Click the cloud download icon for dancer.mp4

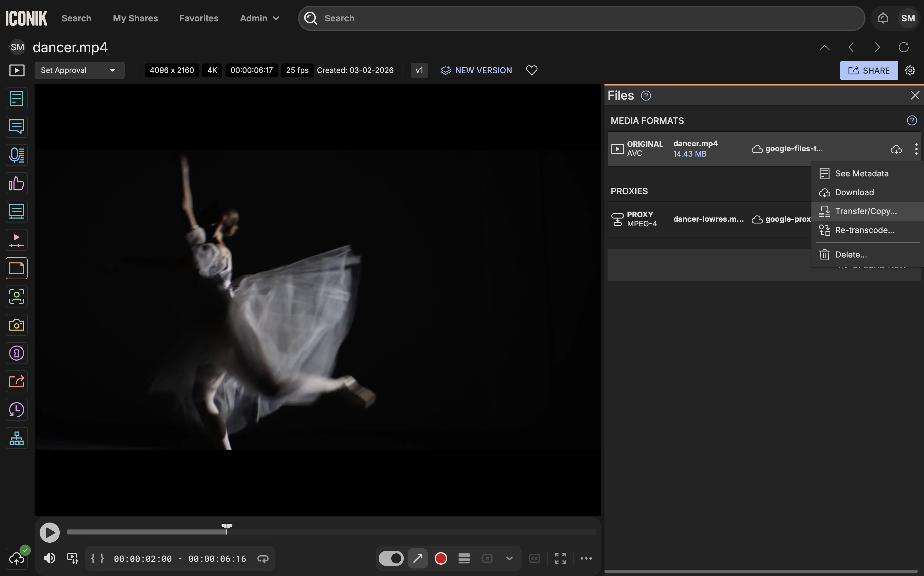pos(896,149)
